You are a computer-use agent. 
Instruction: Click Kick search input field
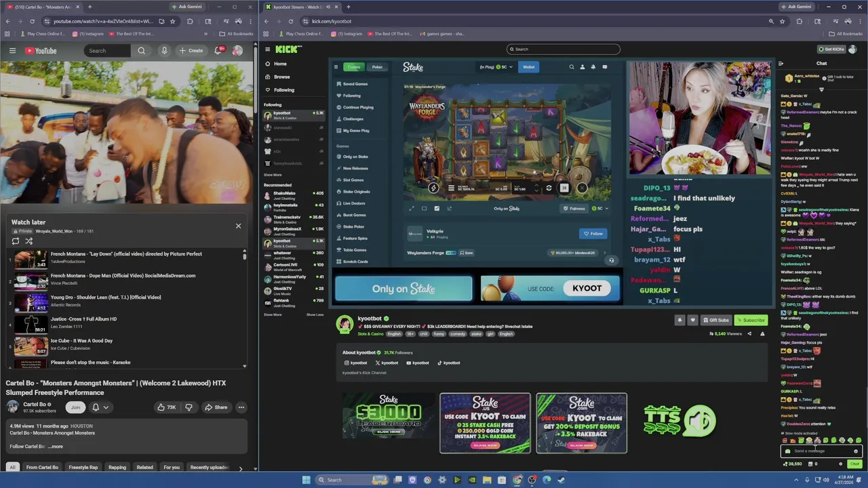(x=564, y=49)
